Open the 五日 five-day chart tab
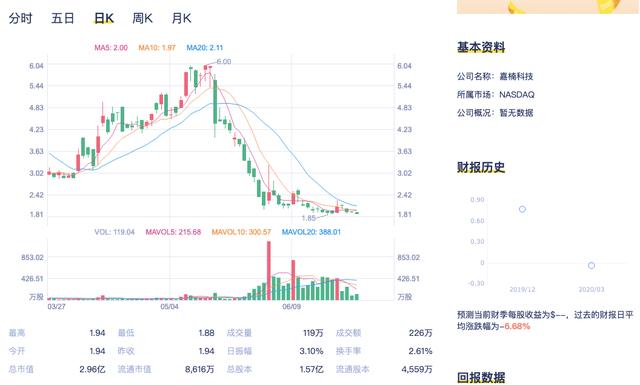 click(x=62, y=18)
